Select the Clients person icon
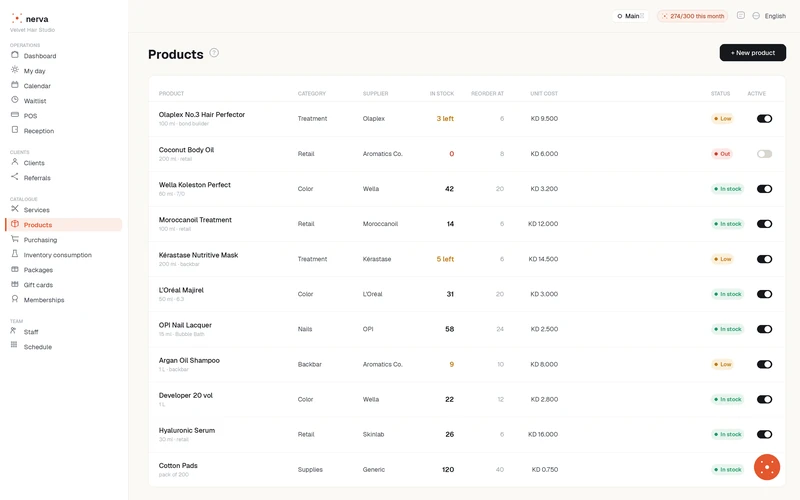 pos(15,162)
